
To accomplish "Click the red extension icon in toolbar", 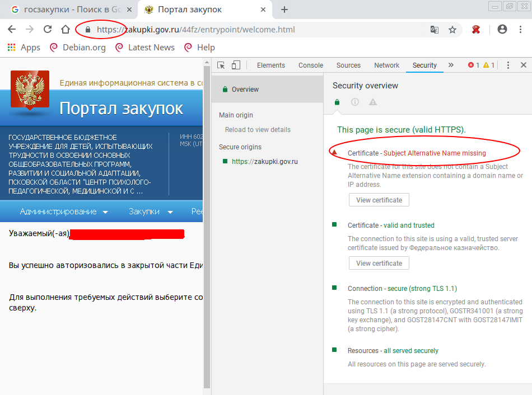I will (x=476, y=30).
